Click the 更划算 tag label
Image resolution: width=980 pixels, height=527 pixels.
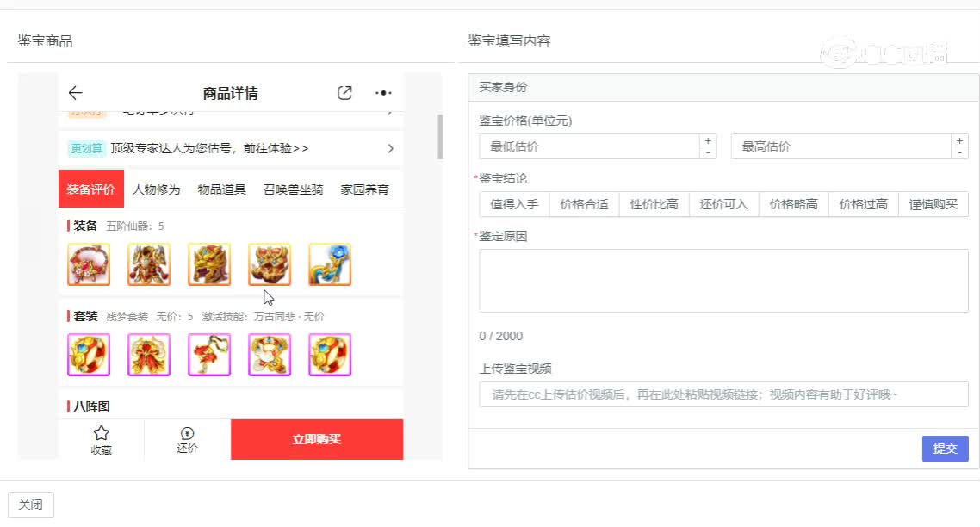pyautogui.click(x=86, y=148)
